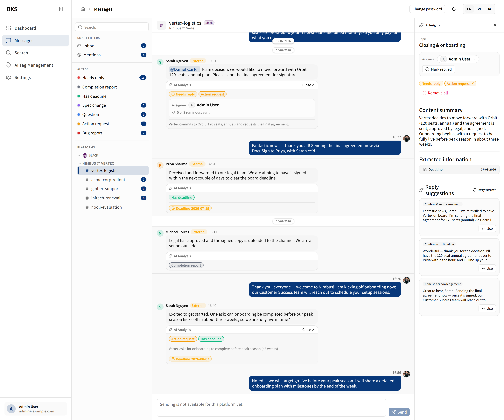Focus the message search field

tap(112, 27)
